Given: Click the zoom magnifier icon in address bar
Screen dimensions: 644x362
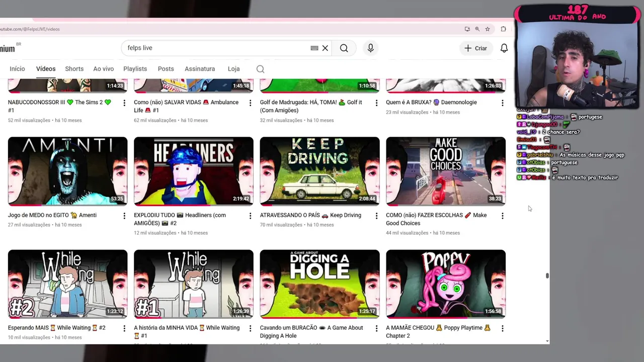Looking at the screenshot, I should click(x=477, y=29).
